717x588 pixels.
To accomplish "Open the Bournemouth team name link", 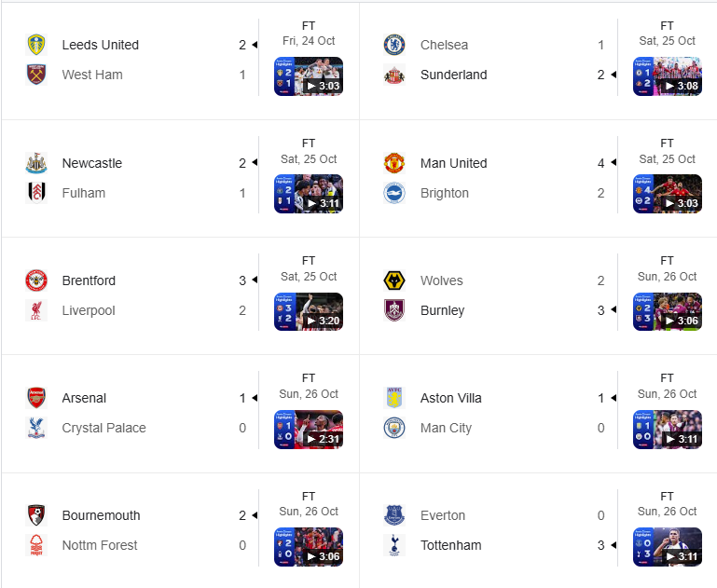I will click(101, 515).
